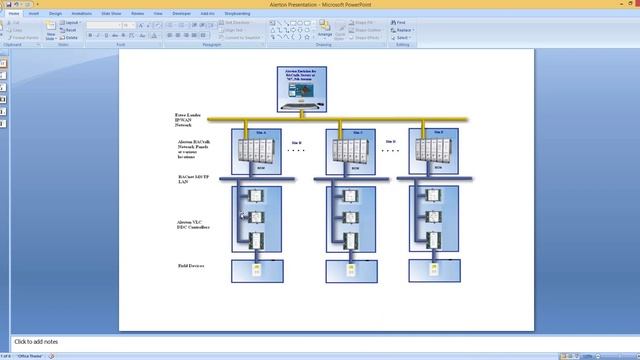Open the font name combo box
The height and width of the screenshot is (360, 640).
[x=104, y=25]
